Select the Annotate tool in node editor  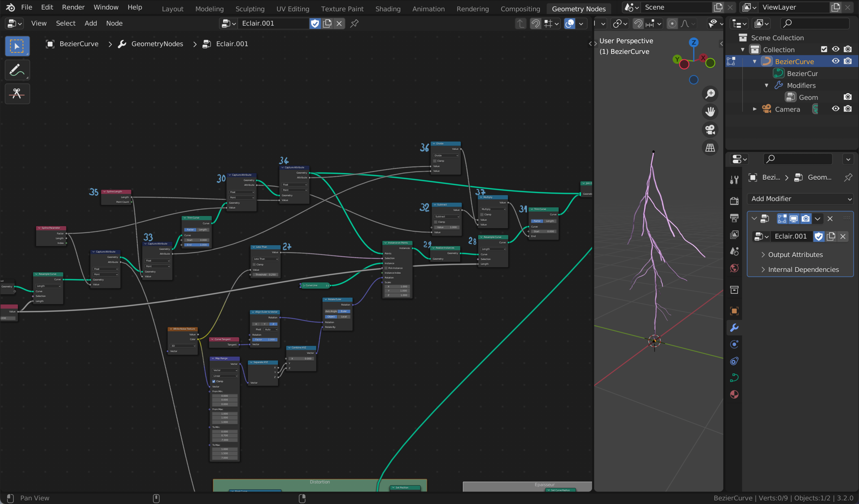pos(17,70)
